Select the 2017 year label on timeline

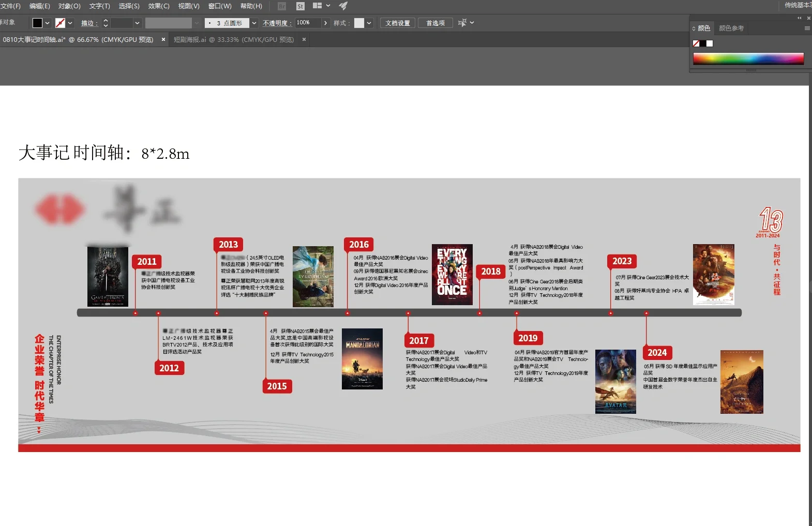coord(419,341)
